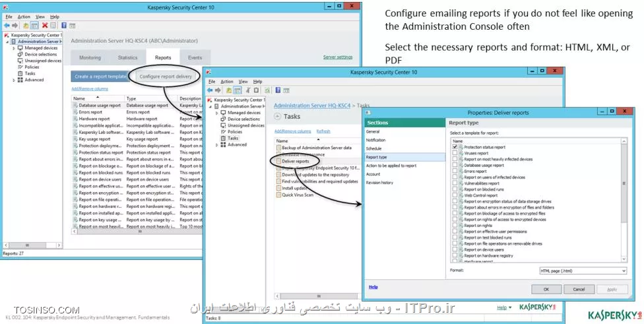Image resolution: width=644 pixels, height=324 pixels.
Task: Open the View menu in the Tasks console
Action: coord(243,82)
